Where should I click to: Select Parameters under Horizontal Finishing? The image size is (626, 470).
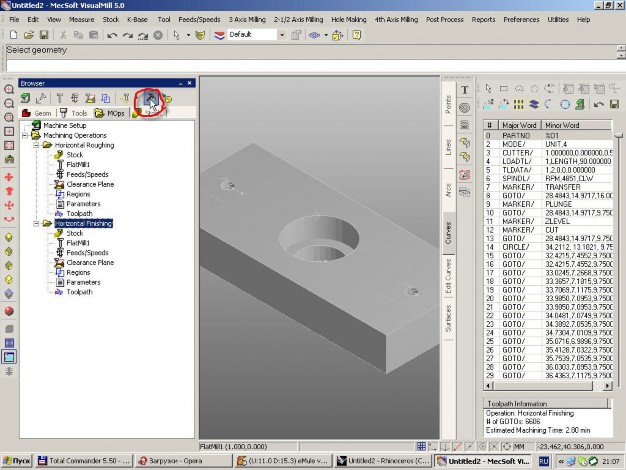pyautogui.click(x=83, y=282)
